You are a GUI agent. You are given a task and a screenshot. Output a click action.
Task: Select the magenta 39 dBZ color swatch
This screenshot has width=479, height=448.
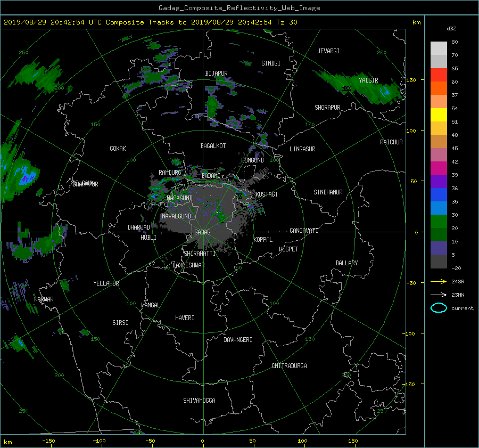(x=439, y=168)
